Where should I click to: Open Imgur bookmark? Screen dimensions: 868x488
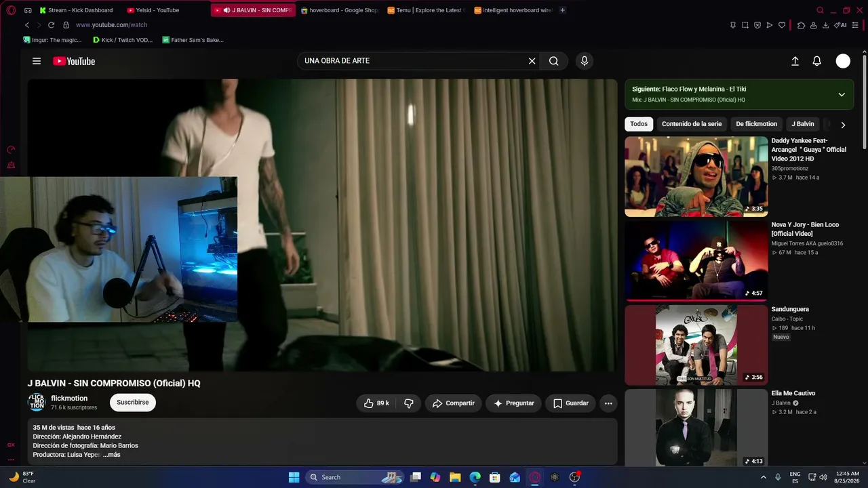pyautogui.click(x=52, y=40)
